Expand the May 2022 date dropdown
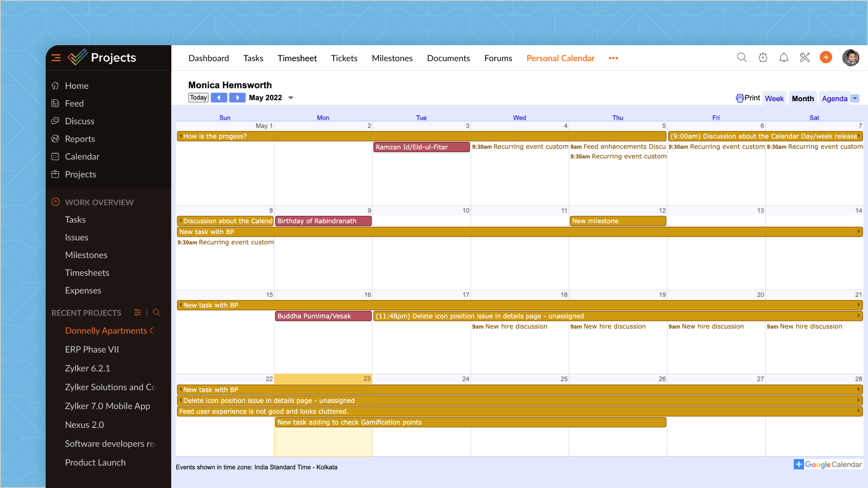 [291, 98]
